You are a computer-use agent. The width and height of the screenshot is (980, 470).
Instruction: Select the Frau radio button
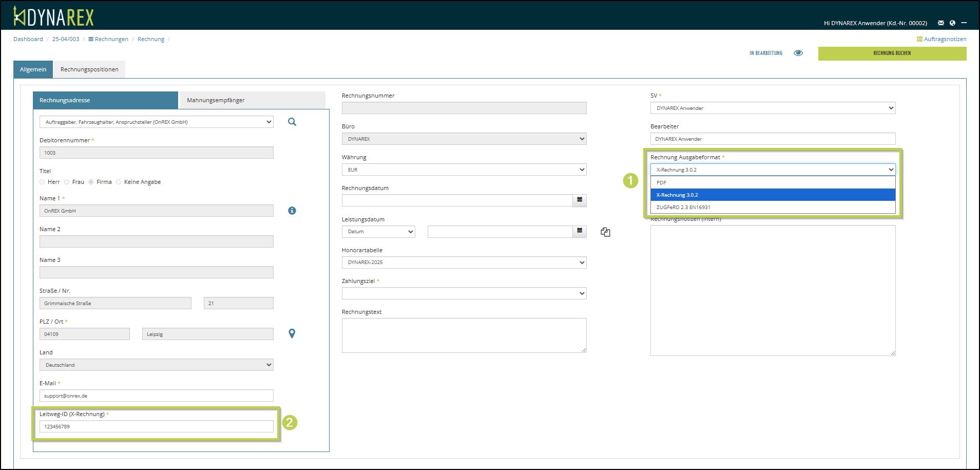(x=67, y=182)
